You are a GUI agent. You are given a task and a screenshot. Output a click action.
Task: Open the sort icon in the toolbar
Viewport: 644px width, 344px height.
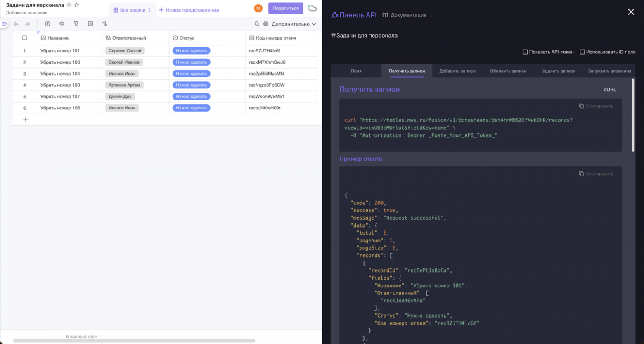click(104, 24)
